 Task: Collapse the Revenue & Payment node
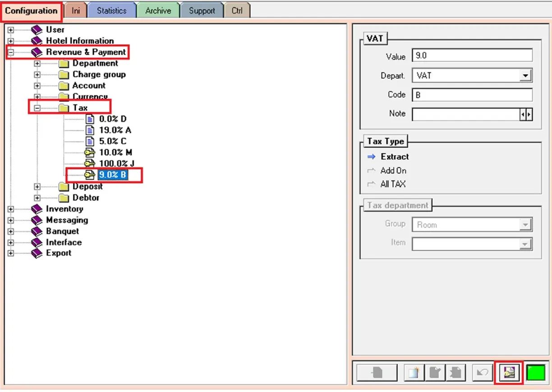click(11, 52)
